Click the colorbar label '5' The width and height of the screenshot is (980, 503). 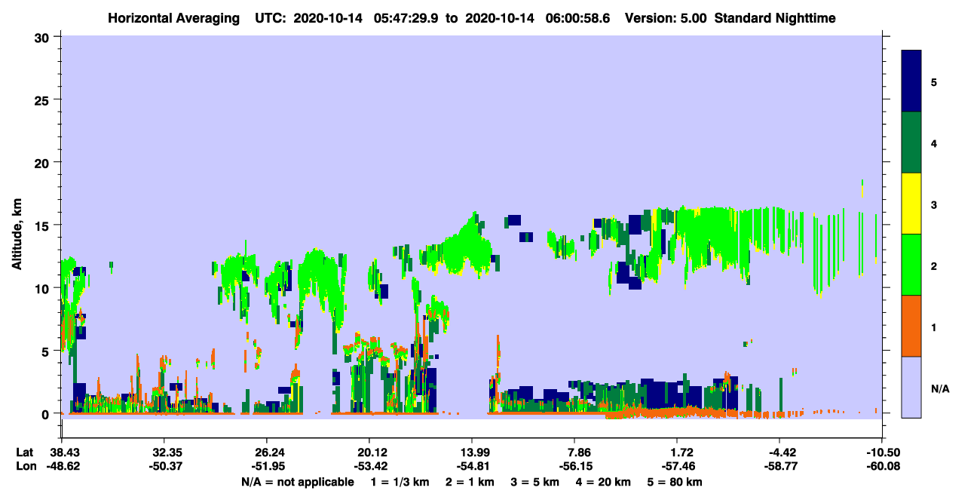tap(933, 81)
